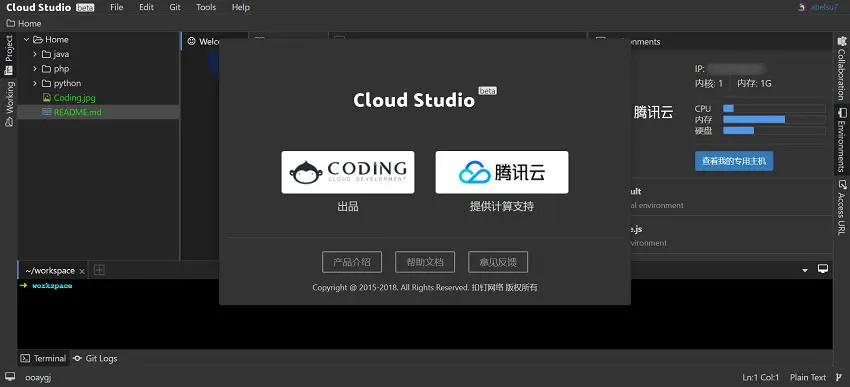Open the terminal panel dropdown arrow
850x387 pixels.
click(x=805, y=270)
